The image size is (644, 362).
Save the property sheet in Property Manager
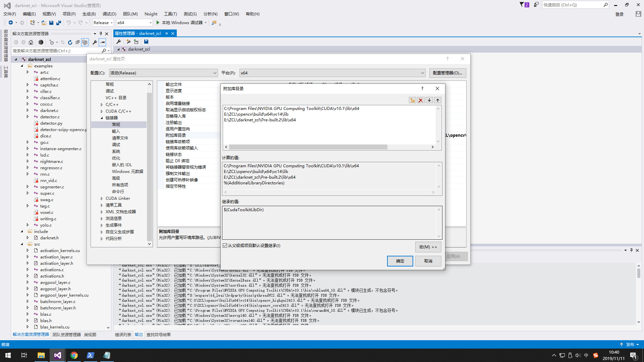click(x=146, y=42)
